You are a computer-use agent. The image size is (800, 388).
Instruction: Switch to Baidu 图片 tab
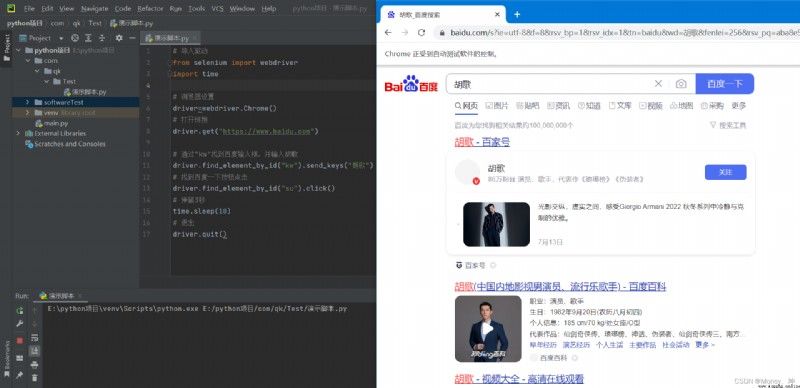[497, 106]
